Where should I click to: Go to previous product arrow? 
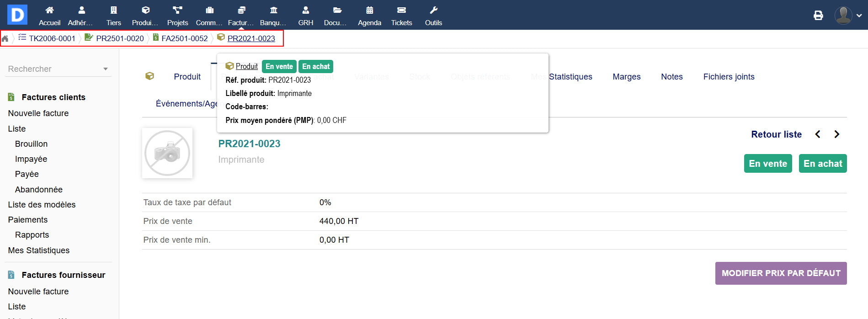coord(818,134)
